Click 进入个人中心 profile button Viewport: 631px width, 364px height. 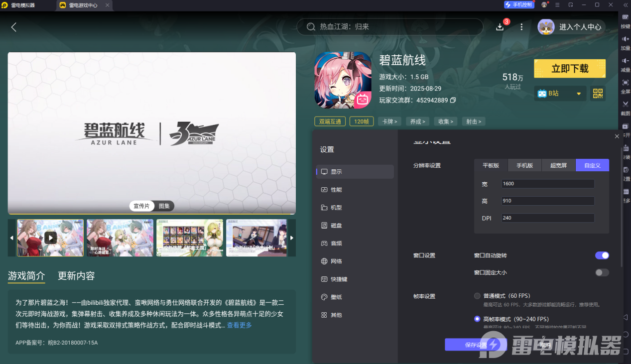(571, 27)
